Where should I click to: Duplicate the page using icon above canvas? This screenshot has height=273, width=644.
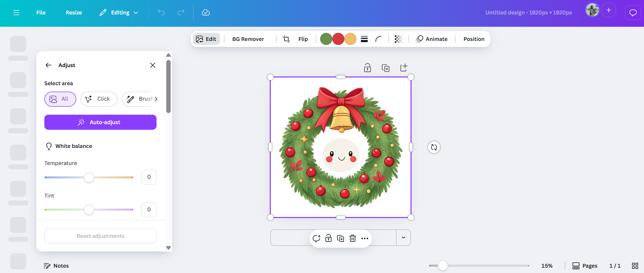386,68
